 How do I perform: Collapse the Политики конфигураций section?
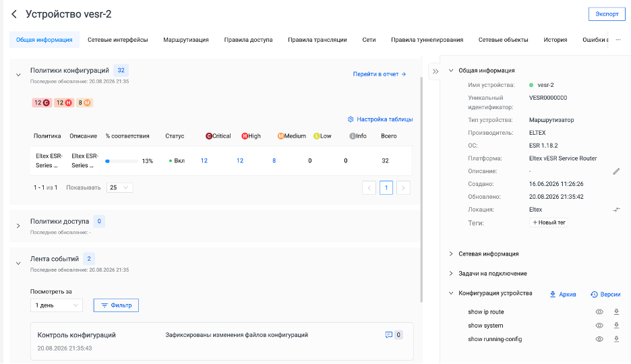coord(18,75)
